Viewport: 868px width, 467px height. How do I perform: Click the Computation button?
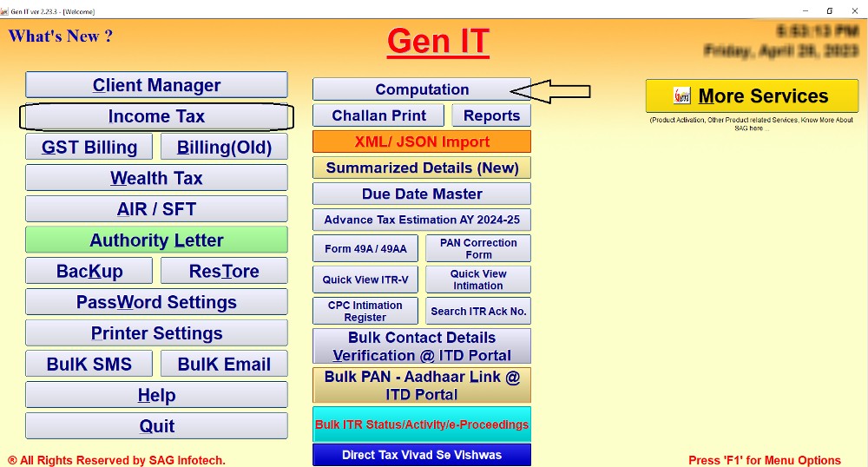[422, 89]
